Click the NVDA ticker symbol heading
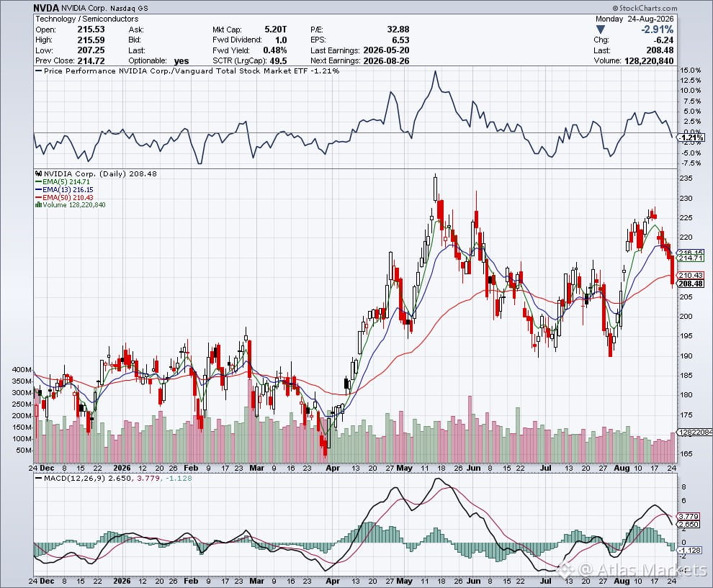713x588 pixels. tap(46, 8)
